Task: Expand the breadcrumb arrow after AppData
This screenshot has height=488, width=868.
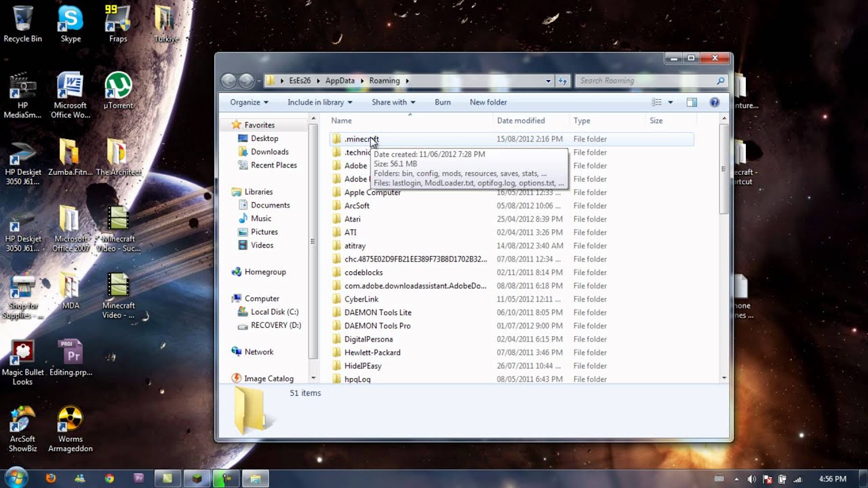Action: [x=362, y=81]
